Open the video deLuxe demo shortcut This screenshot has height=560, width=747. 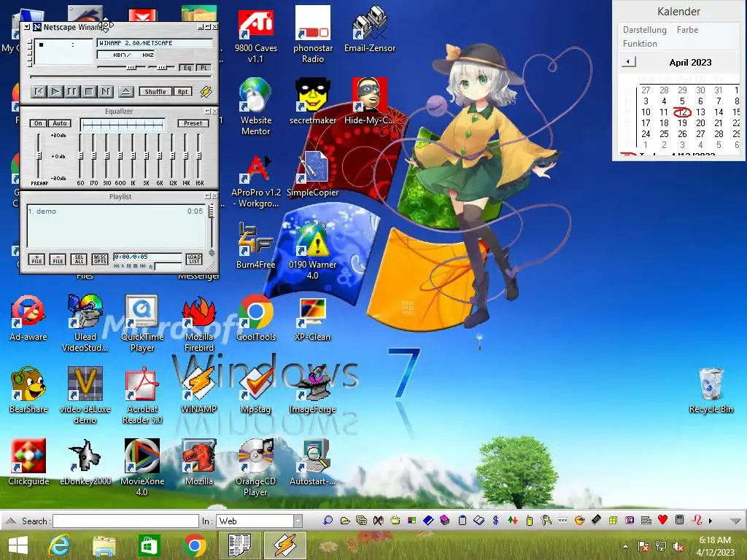click(x=85, y=394)
